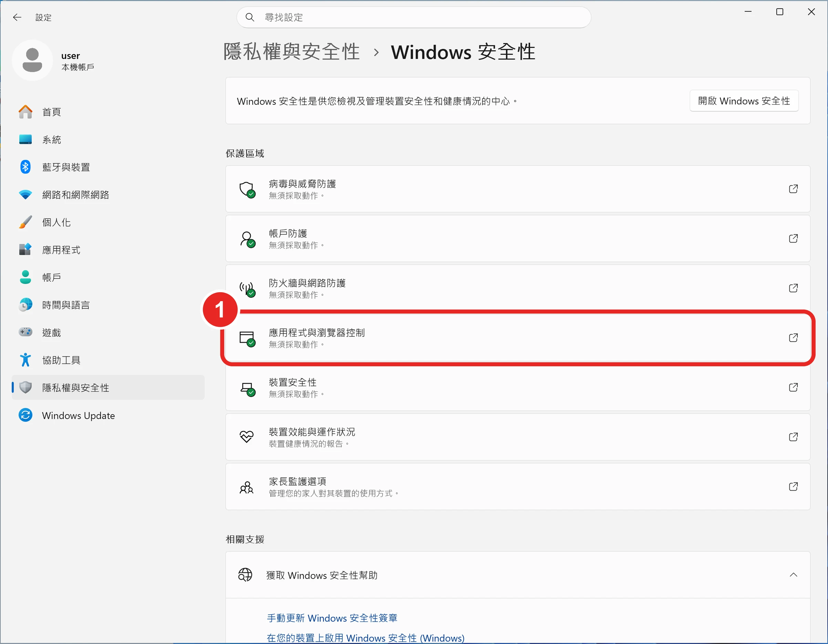Select 隱私權與安全性 in the sidebar

point(108,388)
